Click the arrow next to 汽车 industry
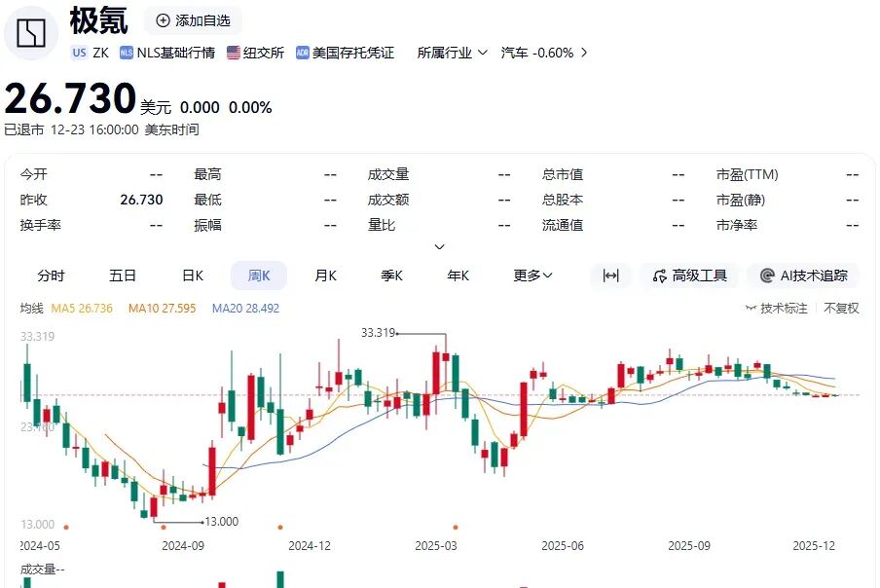 point(584,53)
